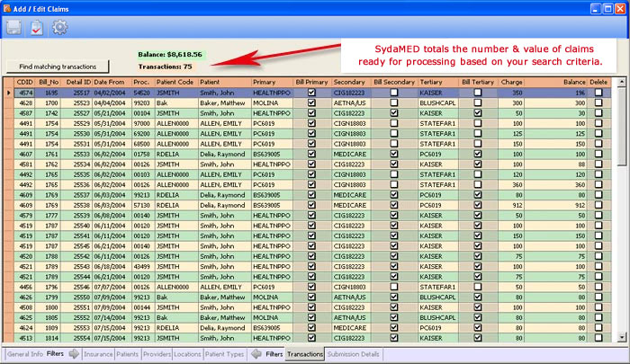This screenshot has height=364, width=630.
Task: Enable Bill Tertiary for Baker, Matthew row 4628
Action: [x=477, y=103]
